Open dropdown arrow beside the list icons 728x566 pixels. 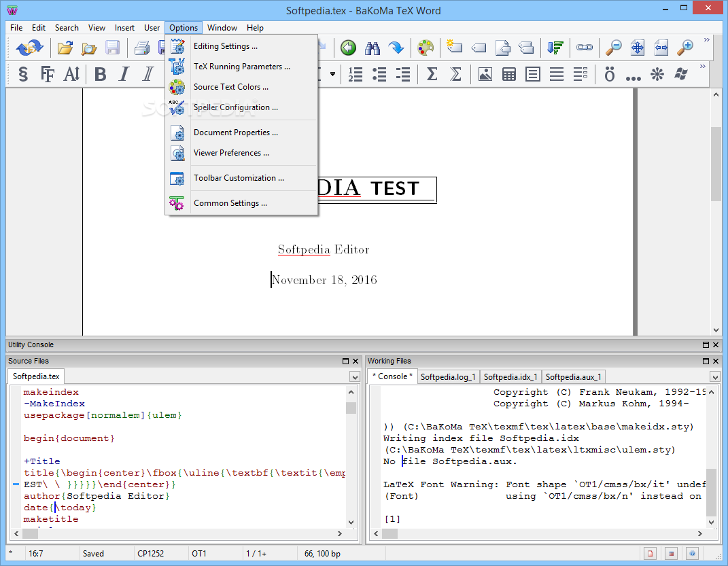[x=332, y=74]
